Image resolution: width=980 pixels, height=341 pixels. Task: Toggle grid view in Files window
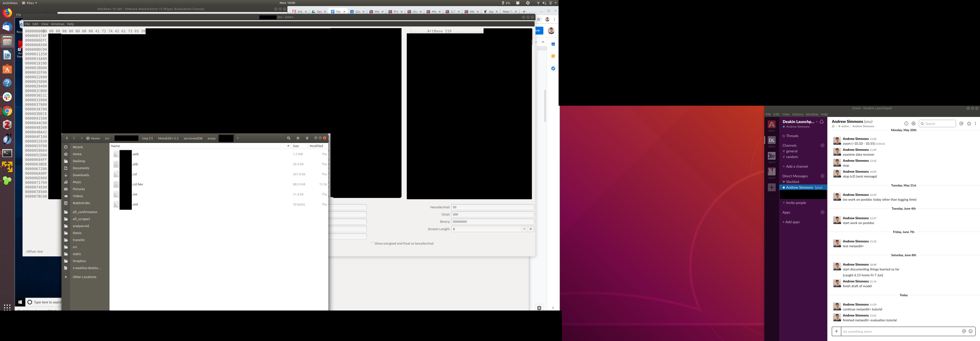[298, 138]
